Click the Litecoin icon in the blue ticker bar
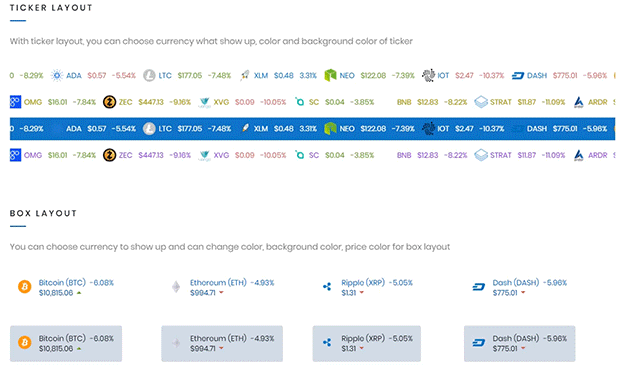Screen dimensions: 620x374 (149, 128)
